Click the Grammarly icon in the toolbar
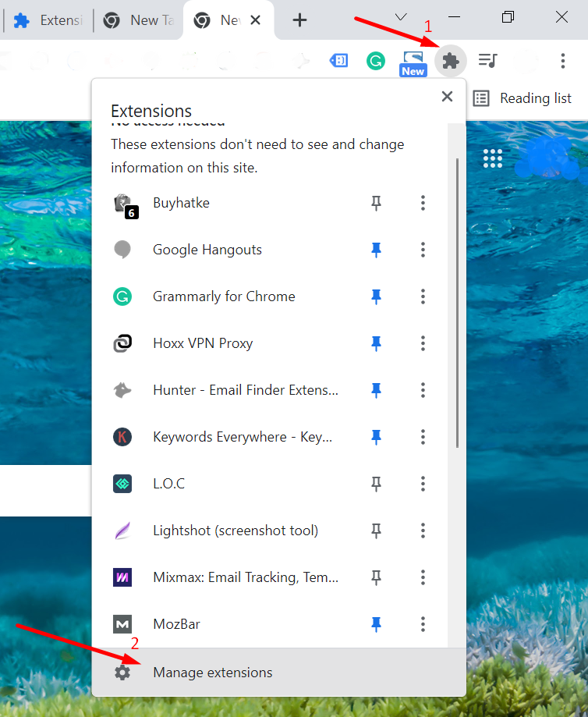588x717 pixels. coord(376,61)
